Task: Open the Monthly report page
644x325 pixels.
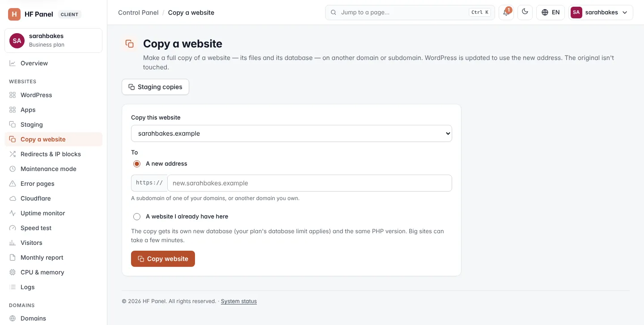Action: coord(54,257)
